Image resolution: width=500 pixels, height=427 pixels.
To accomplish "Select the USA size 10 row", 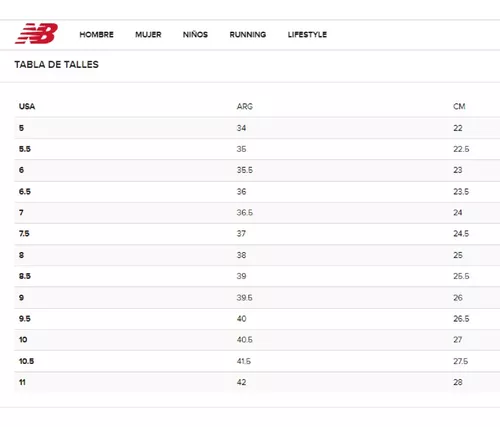I will tap(257, 340).
